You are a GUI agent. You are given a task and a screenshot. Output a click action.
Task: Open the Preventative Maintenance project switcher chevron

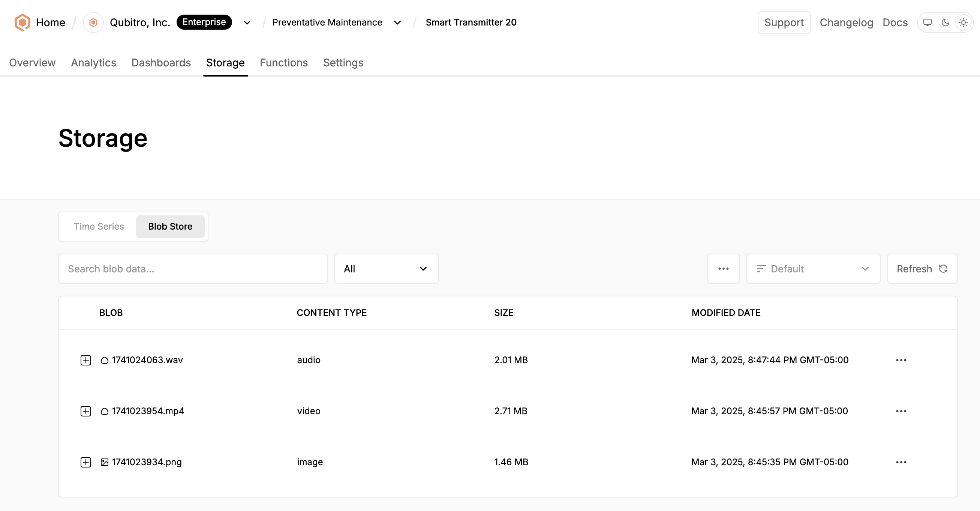tap(397, 23)
